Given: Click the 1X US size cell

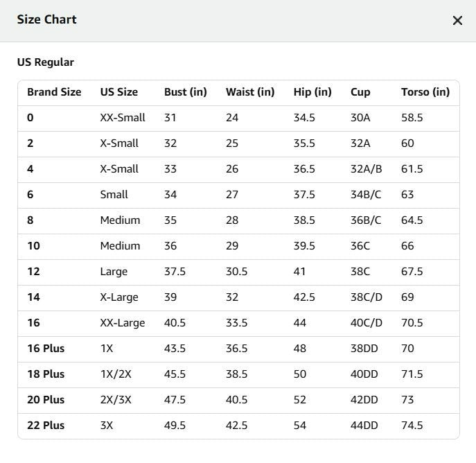Looking at the screenshot, I should (x=107, y=349).
